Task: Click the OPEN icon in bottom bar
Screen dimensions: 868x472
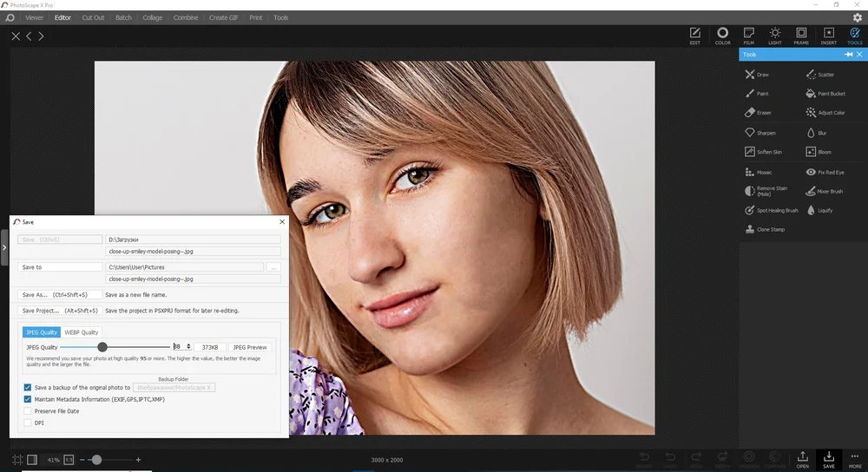Action: (802, 459)
